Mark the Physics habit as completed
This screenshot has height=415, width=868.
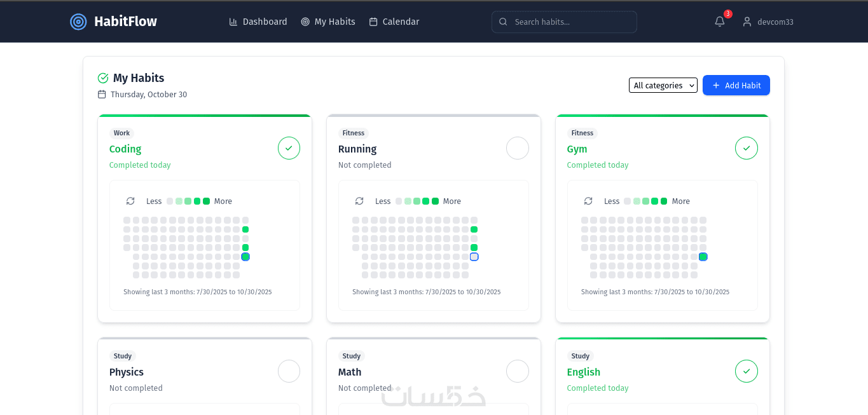coord(289,371)
